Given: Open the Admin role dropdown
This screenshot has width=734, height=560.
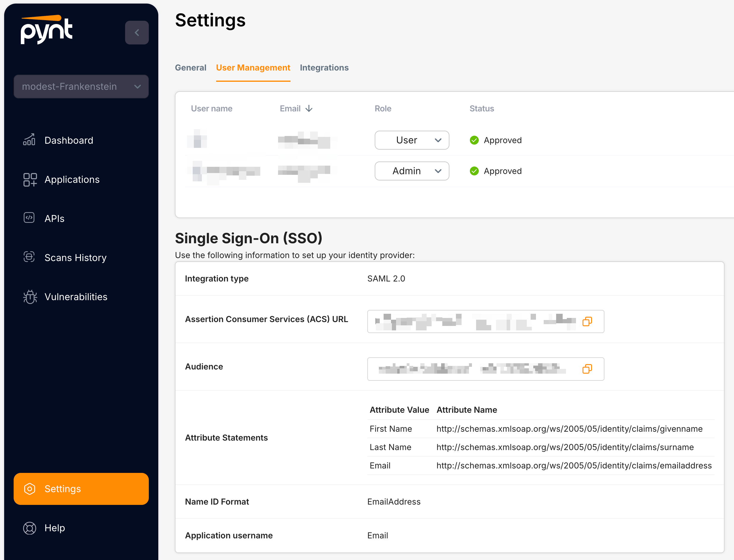Looking at the screenshot, I should click(x=411, y=171).
